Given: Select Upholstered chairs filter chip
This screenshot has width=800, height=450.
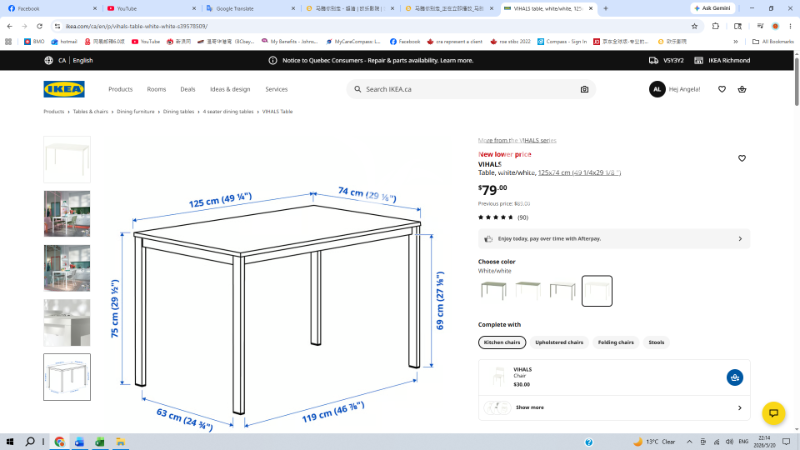Looking at the screenshot, I should click(559, 342).
